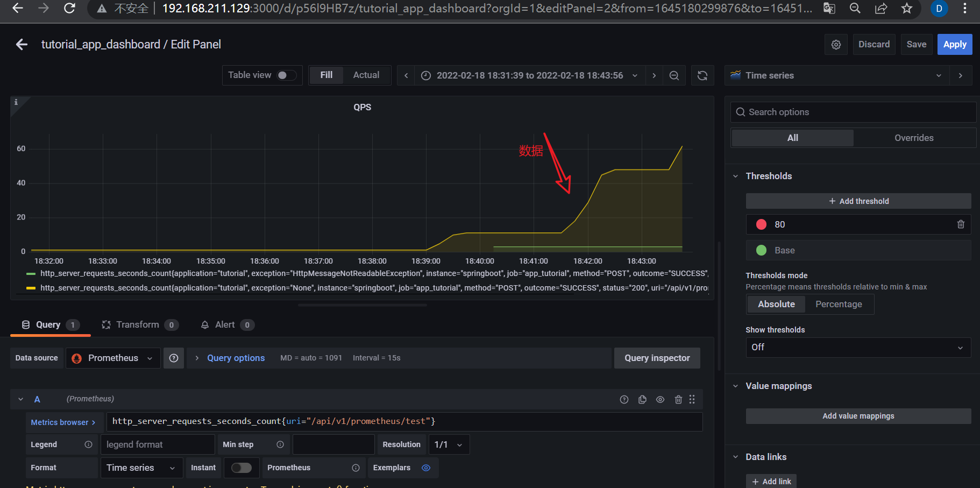Toggle the Table view switch
Screen dimensions: 980x488
tap(287, 75)
